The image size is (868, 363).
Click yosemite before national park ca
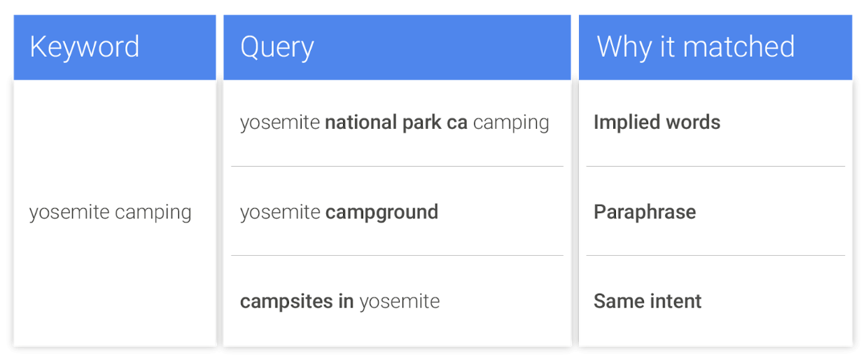(280, 123)
